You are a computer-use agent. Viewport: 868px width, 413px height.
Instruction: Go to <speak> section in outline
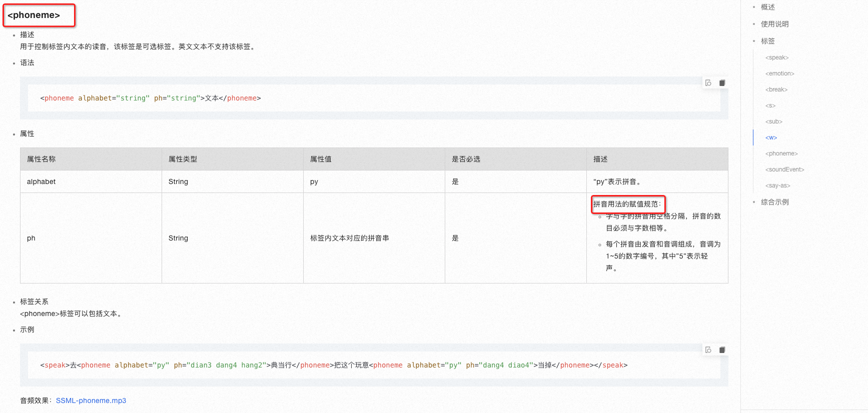tap(777, 57)
